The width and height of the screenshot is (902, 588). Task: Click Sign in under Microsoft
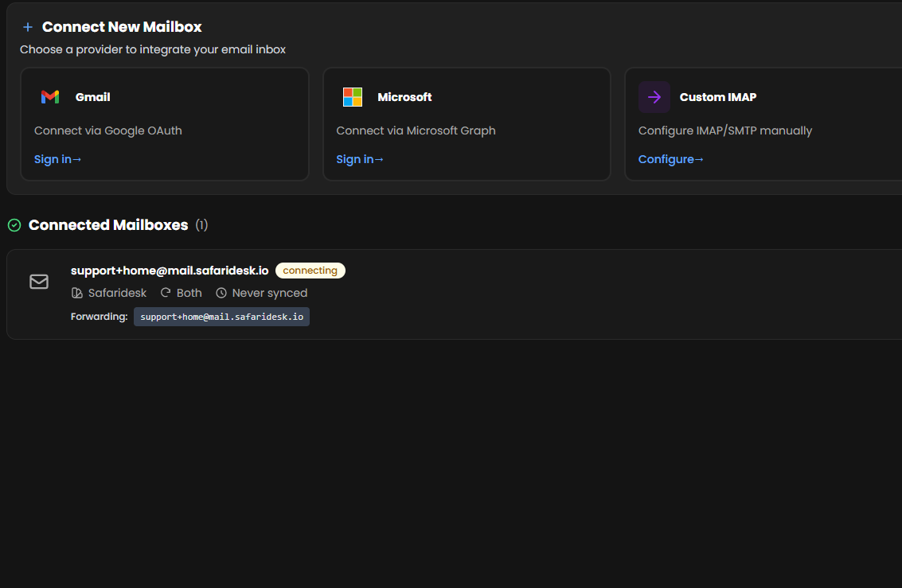pyautogui.click(x=359, y=159)
